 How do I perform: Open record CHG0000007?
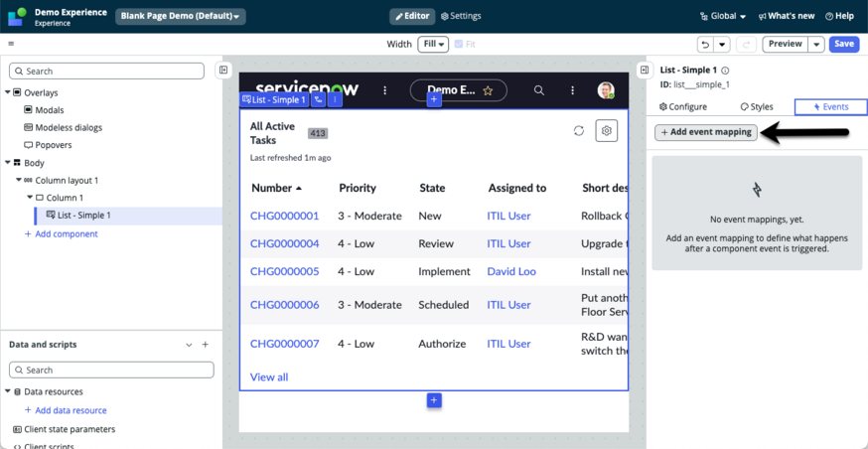(x=285, y=344)
